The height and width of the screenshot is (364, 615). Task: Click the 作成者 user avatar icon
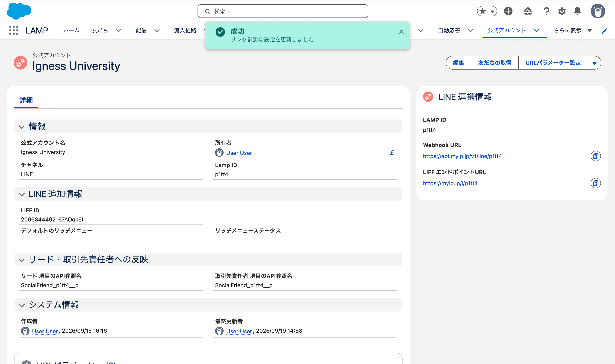pos(25,331)
